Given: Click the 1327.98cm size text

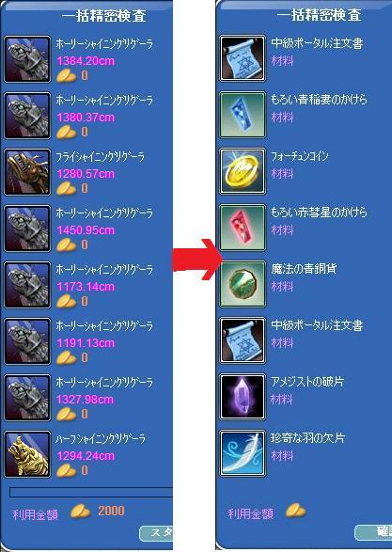Looking at the screenshot, I should tap(86, 400).
